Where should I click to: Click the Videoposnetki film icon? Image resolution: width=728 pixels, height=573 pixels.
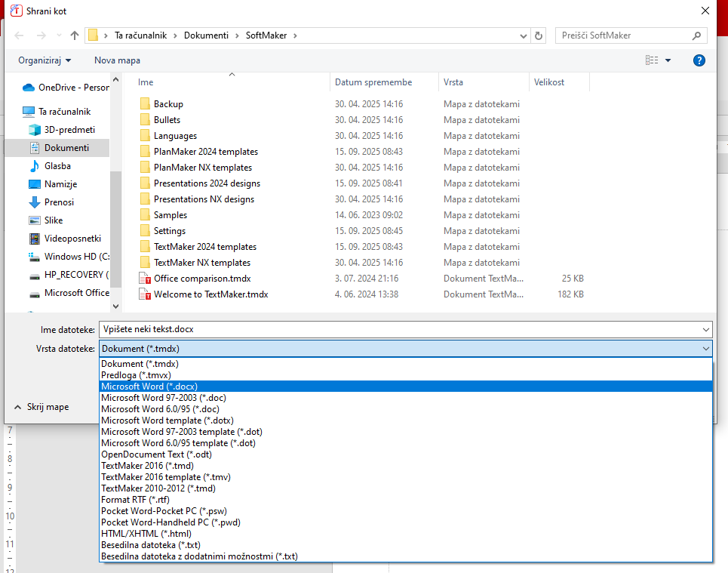(35, 239)
